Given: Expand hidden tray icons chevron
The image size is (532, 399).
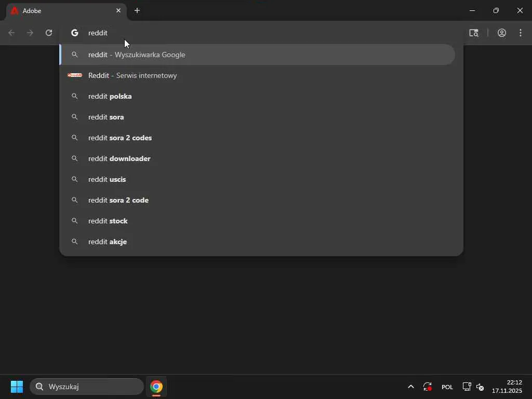Looking at the screenshot, I should 410,387.
